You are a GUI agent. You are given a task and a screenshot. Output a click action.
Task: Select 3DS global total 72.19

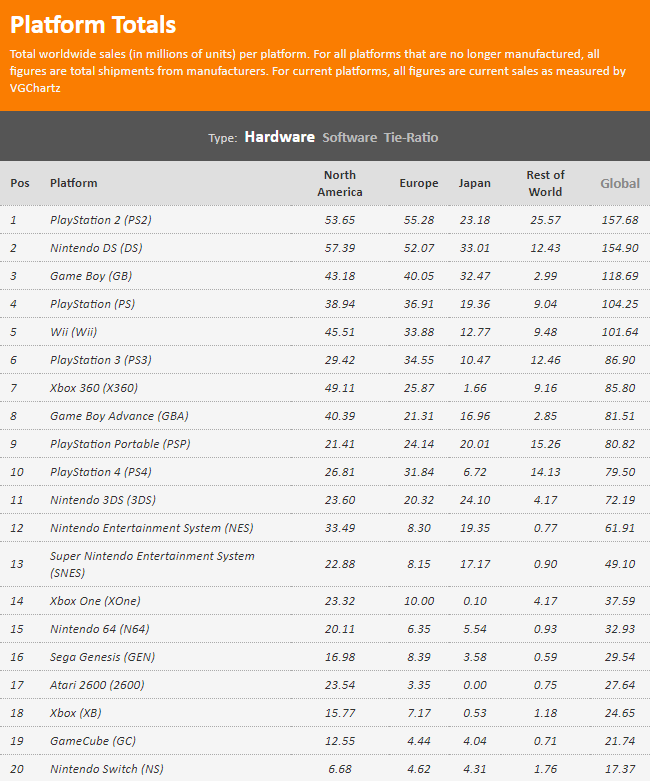620,500
